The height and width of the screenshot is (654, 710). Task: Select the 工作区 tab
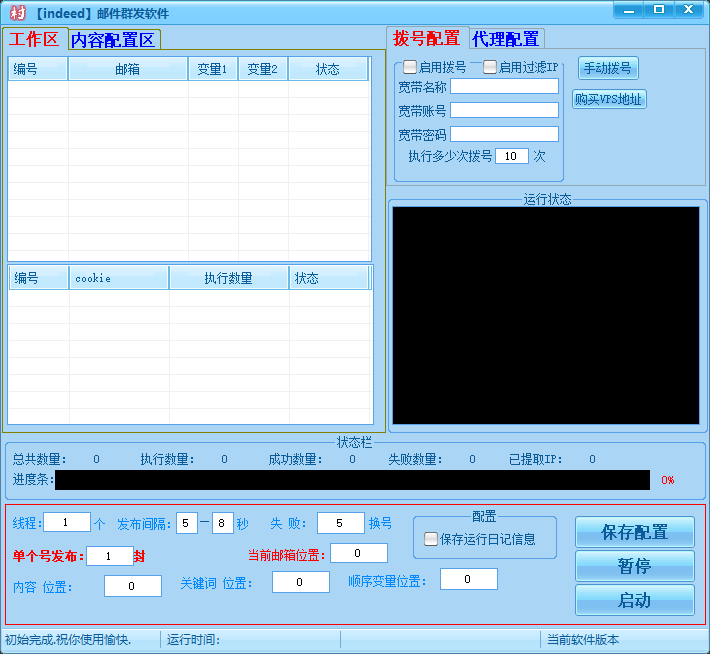[x=34, y=40]
